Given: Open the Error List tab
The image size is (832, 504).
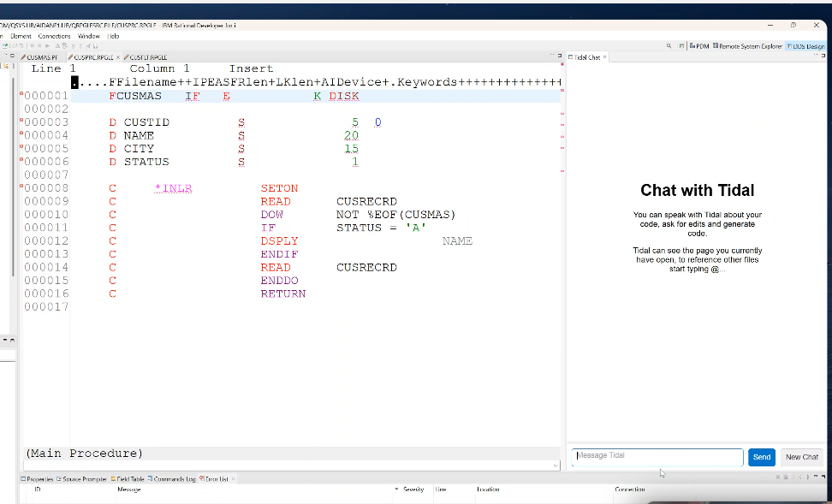Looking at the screenshot, I should tap(216, 479).
